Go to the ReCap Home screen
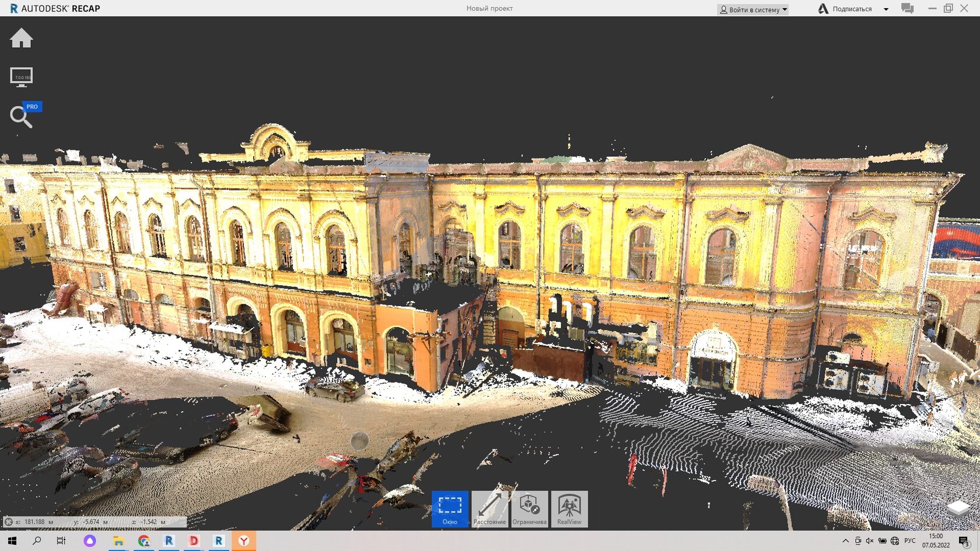The image size is (980, 551). click(22, 38)
